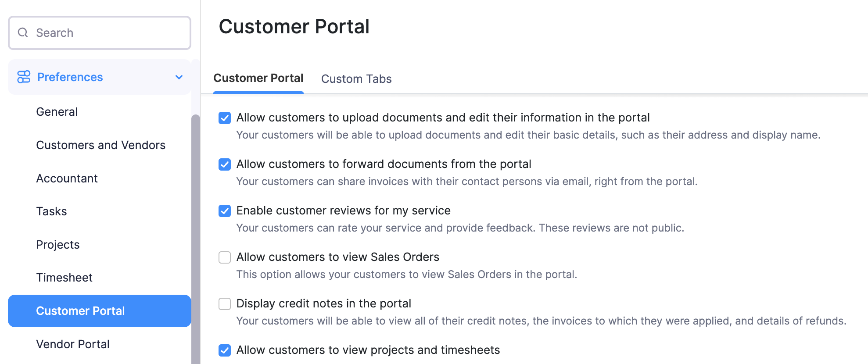
Task: Open Customers and Vendors preferences
Action: tap(101, 145)
